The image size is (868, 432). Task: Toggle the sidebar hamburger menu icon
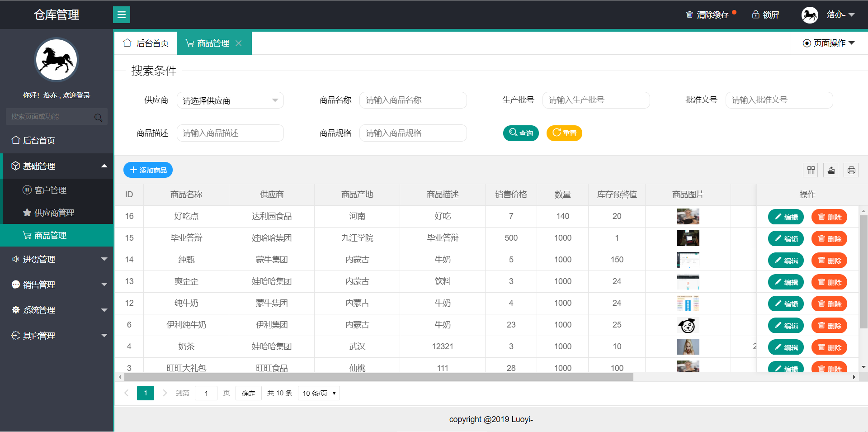tap(121, 15)
